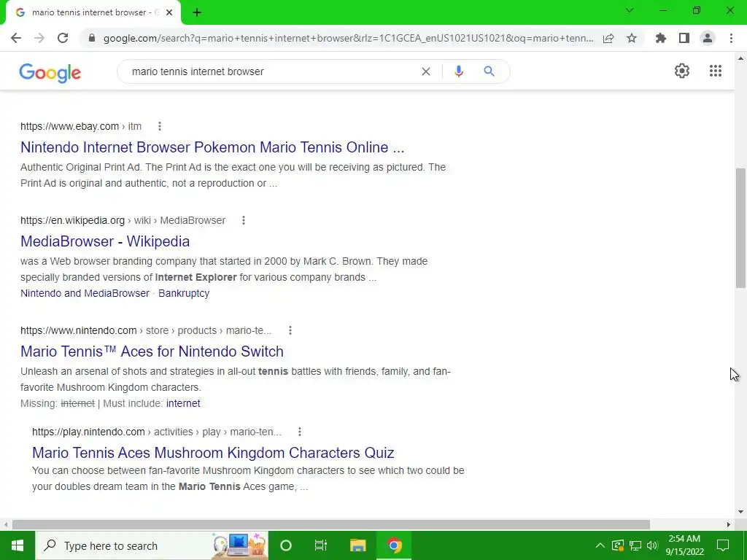The image size is (747, 560).
Task: Open Mario Tennis Aces for Nintendo Switch
Action: (x=152, y=351)
